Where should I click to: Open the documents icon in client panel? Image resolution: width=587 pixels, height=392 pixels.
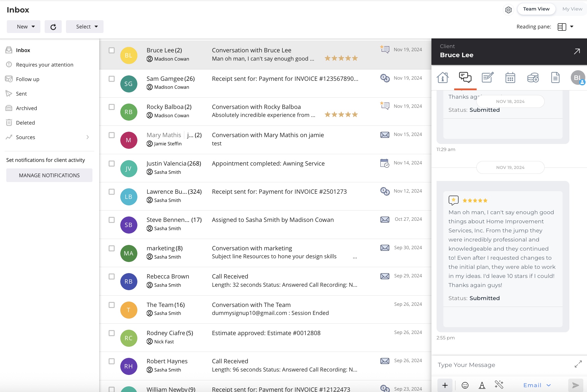555,77
